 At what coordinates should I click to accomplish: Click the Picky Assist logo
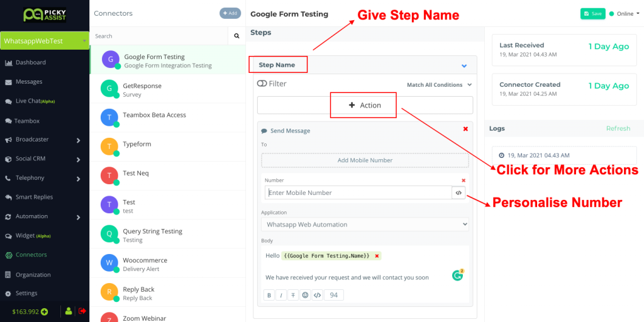coord(45,14)
